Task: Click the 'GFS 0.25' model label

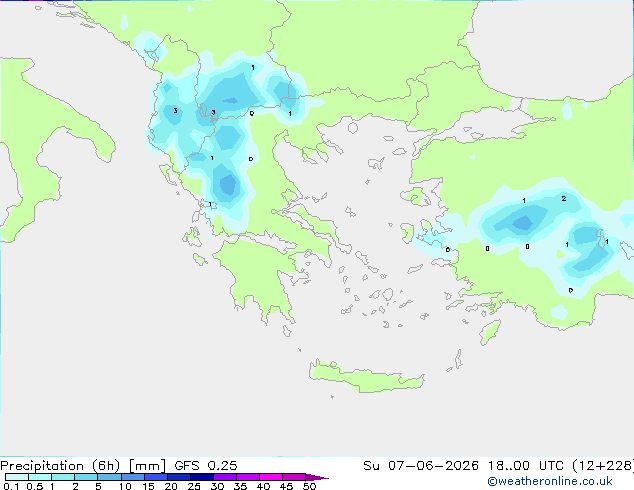Action: click(206, 466)
